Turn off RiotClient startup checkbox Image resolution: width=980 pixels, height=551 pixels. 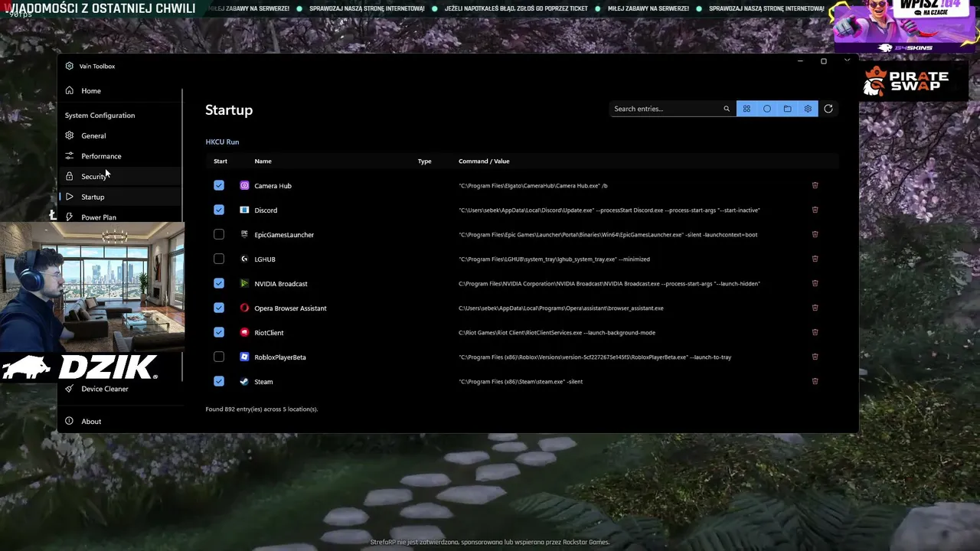coord(219,332)
